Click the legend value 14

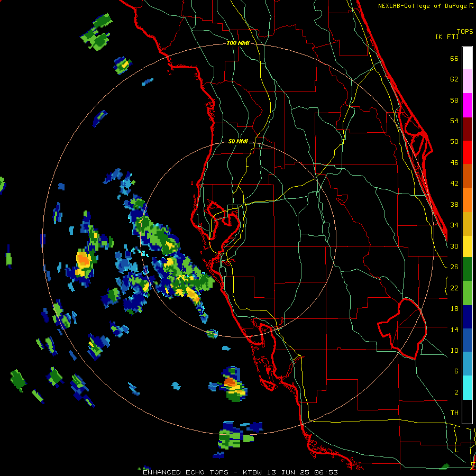pos(454,329)
